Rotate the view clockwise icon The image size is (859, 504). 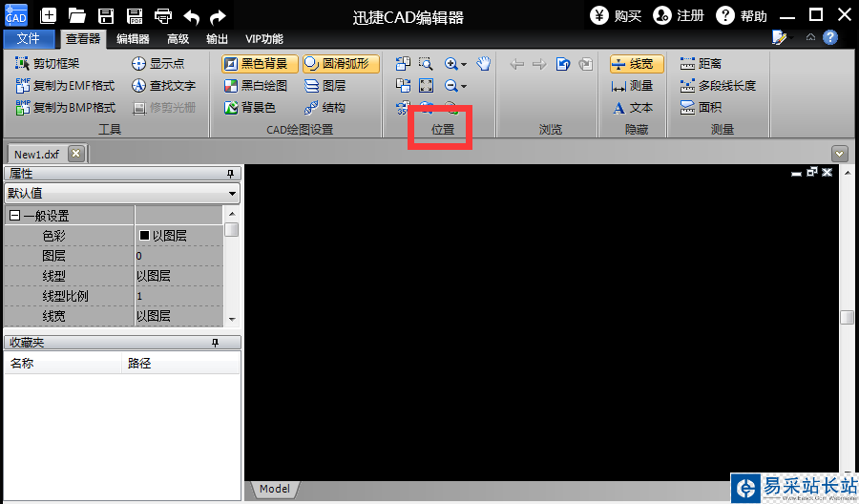403,86
